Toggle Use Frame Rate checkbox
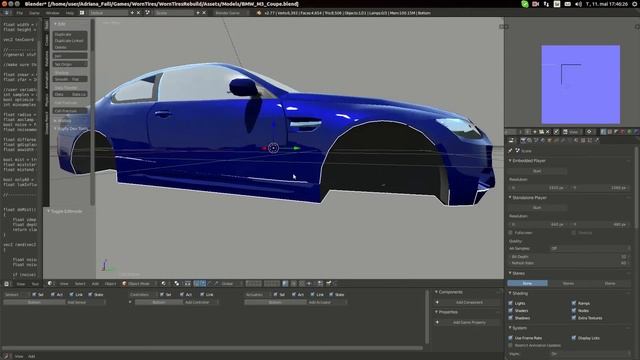640x360 pixels. click(511, 338)
